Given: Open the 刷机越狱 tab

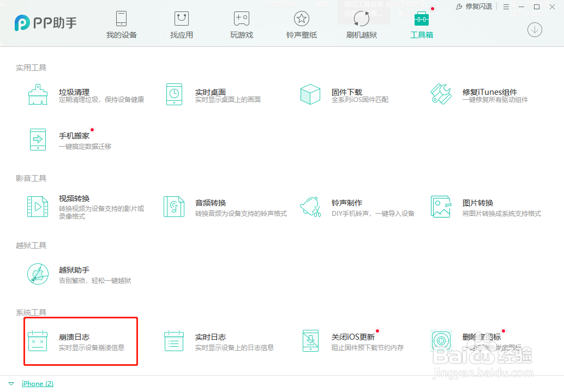Looking at the screenshot, I should click(362, 25).
